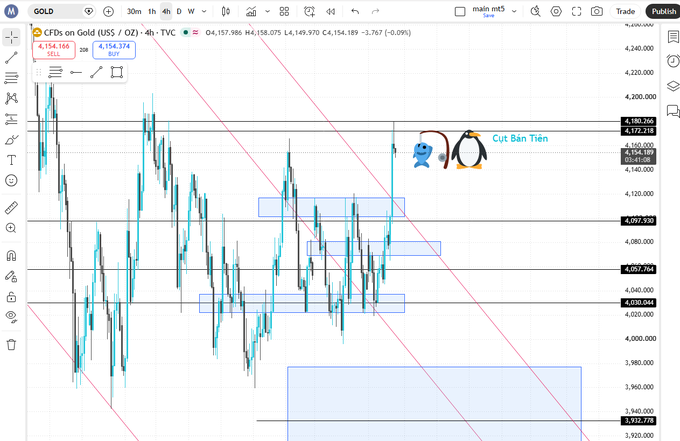Create an alert using alarm-plus icon
The width and height of the screenshot is (680, 441).
coord(309,11)
